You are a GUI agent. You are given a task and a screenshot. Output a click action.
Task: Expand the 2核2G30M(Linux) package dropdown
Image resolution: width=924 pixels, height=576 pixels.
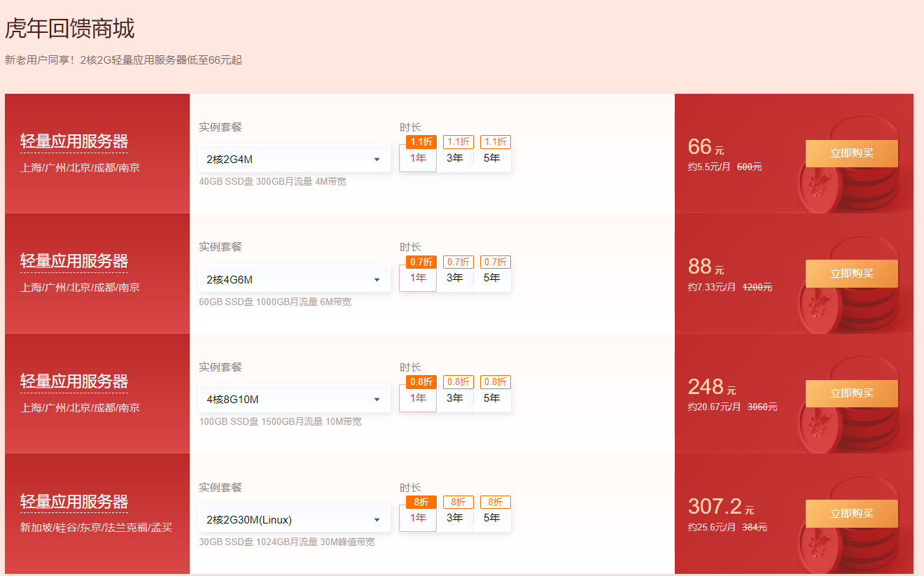click(294, 520)
